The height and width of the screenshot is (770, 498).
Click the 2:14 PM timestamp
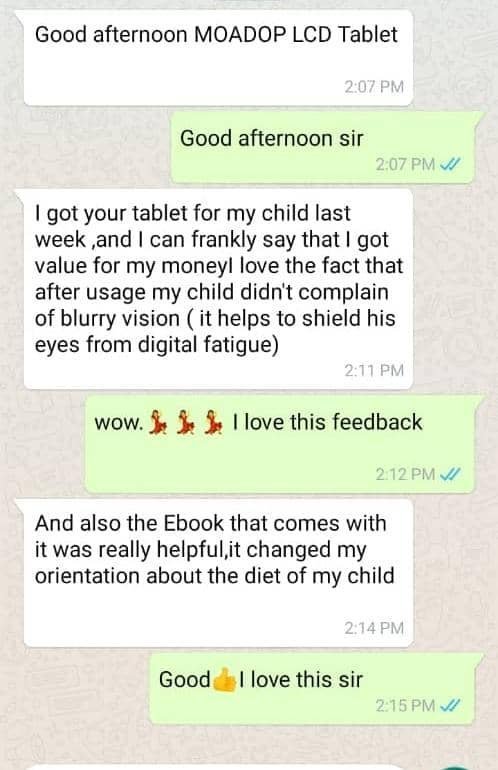click(x=374, y=628)
